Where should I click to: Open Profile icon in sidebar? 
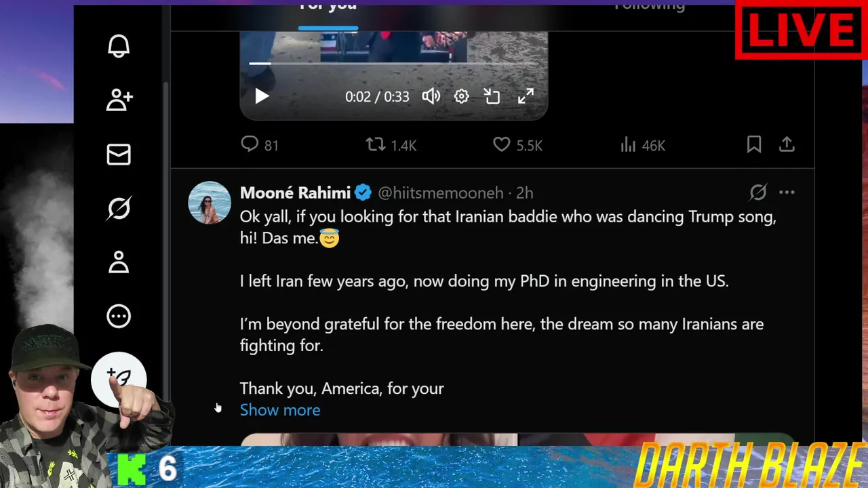pyautogui.click(x=119, y=262)
